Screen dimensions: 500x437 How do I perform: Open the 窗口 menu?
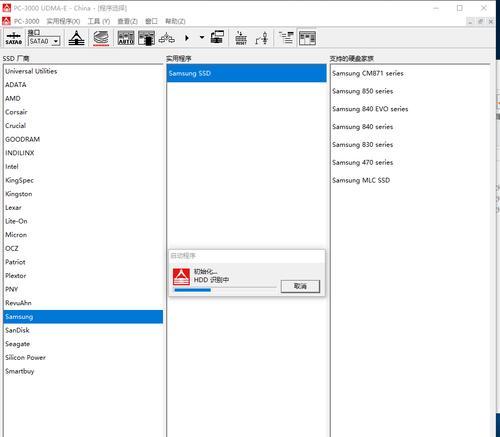pyautogui.click(x=151, y=21)
